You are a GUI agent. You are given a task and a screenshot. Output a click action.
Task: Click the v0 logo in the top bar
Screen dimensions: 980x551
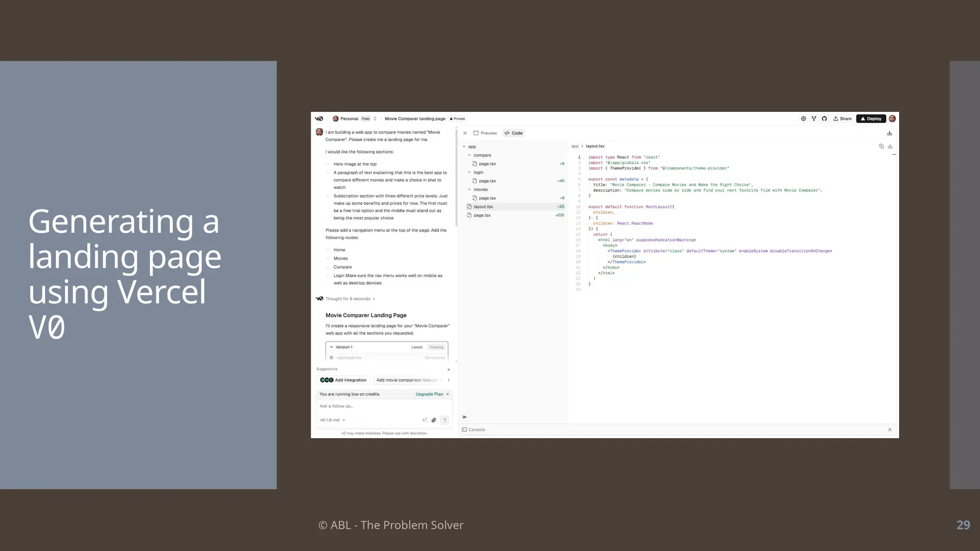319,119
